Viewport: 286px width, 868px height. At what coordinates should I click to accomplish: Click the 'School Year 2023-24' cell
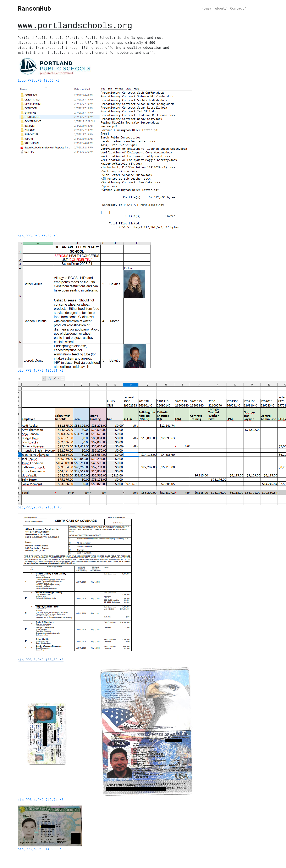coord(77,264)
